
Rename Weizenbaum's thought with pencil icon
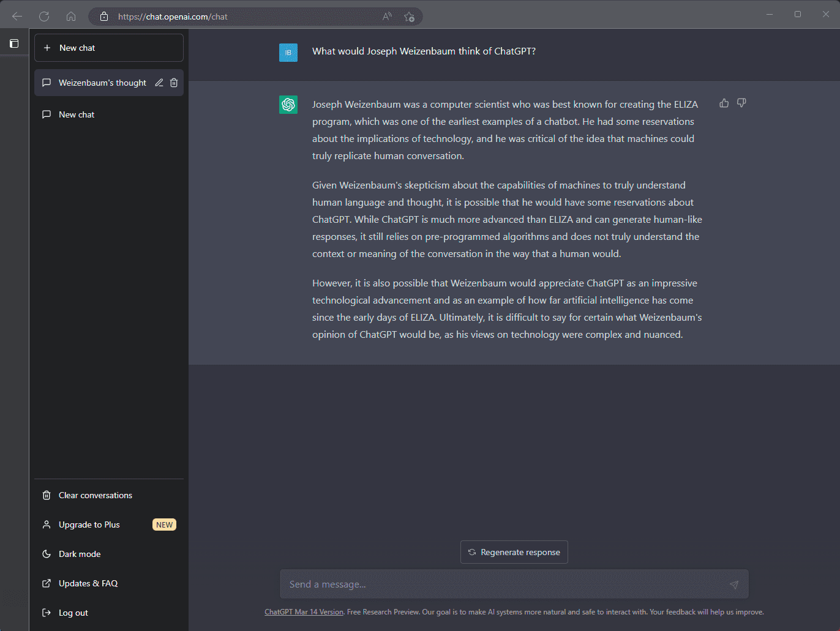pyautogui.click(x=159, y=83)
